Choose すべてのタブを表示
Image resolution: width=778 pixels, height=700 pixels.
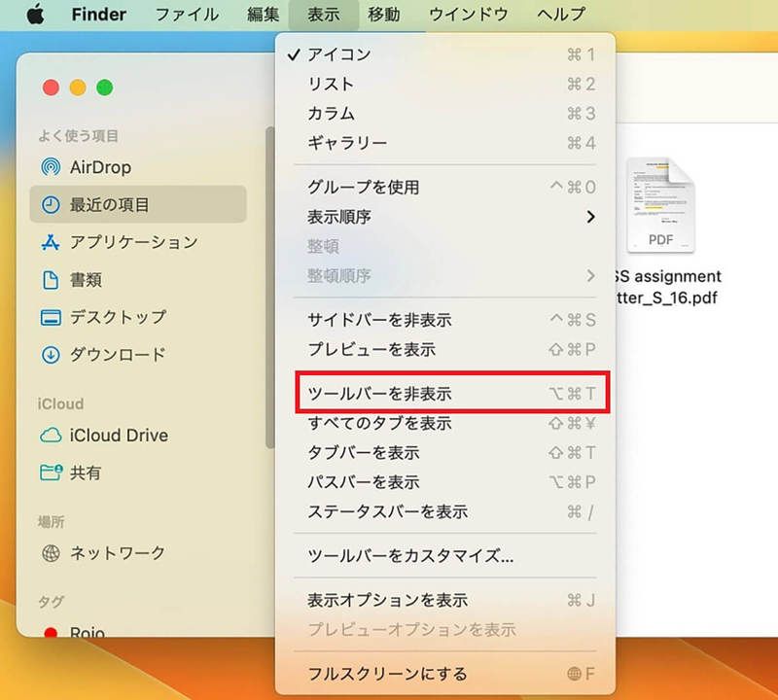point(445,423)
